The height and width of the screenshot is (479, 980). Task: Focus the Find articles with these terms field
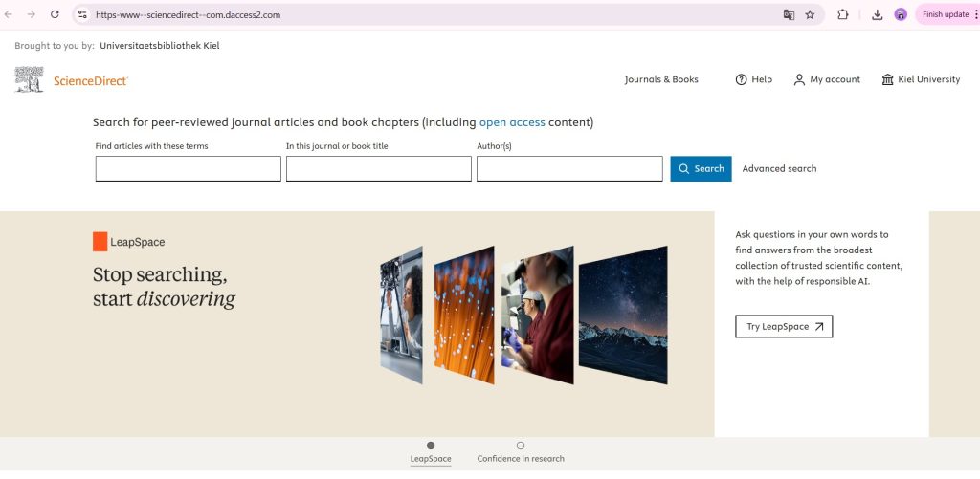189,168
